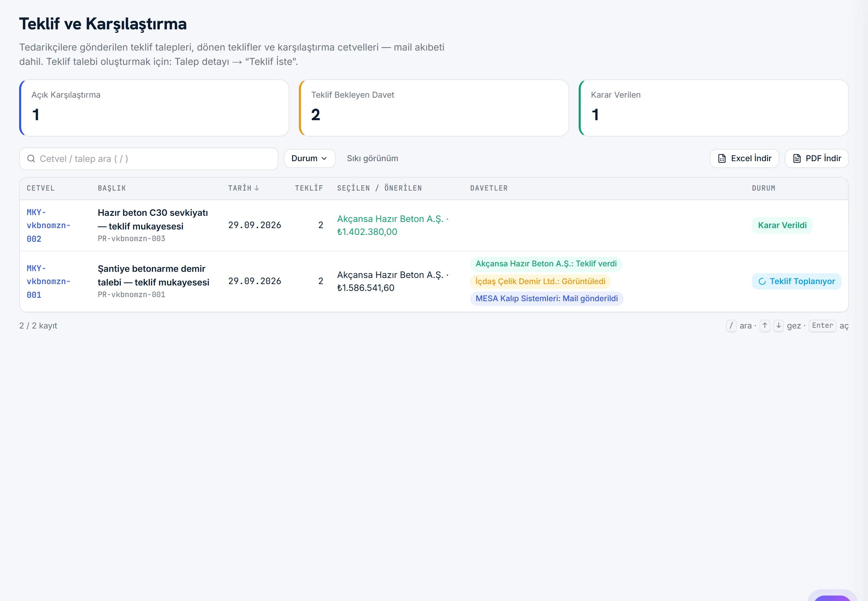Screen dimensions: 868x601
Task: Click the TEKLİF column header
Action: (x=308, y=188)
